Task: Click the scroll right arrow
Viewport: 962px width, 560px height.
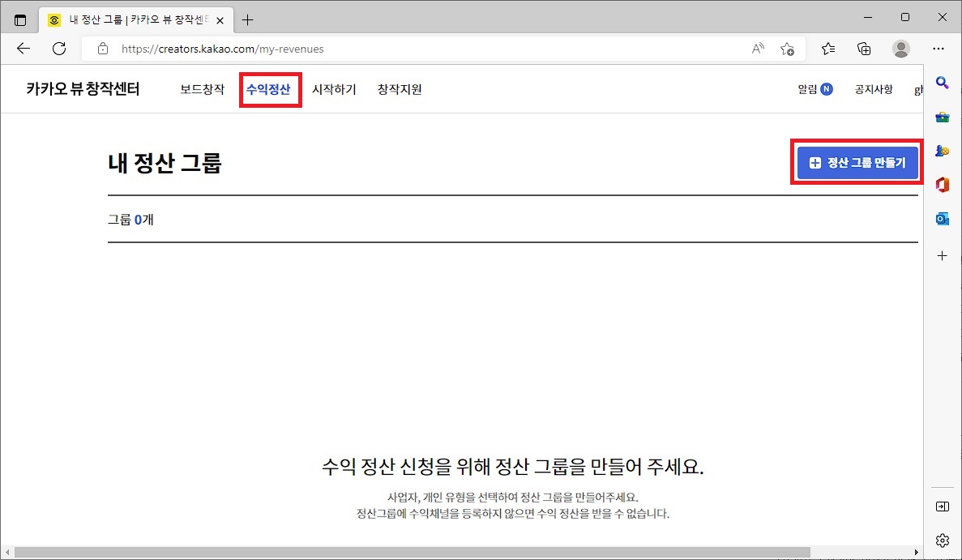Action: pyautogui.click(x=917, y=552)
